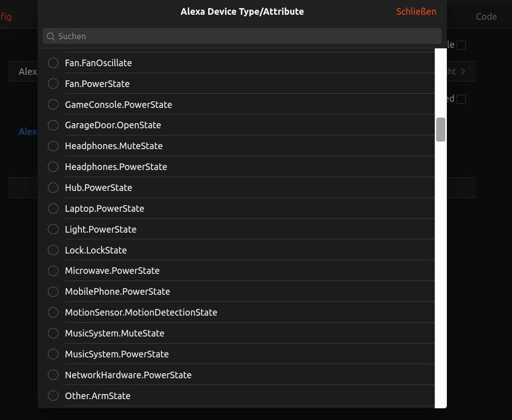Select Light.PowerState radio button
512x420 pixels.
point(53,230)
